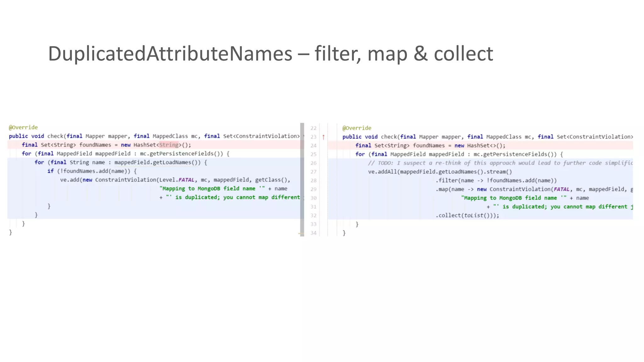Viewport: 644px width, 362px height.
Task: Click the slide title DuplicatedAttributeNames
Action: click(170, 53)
